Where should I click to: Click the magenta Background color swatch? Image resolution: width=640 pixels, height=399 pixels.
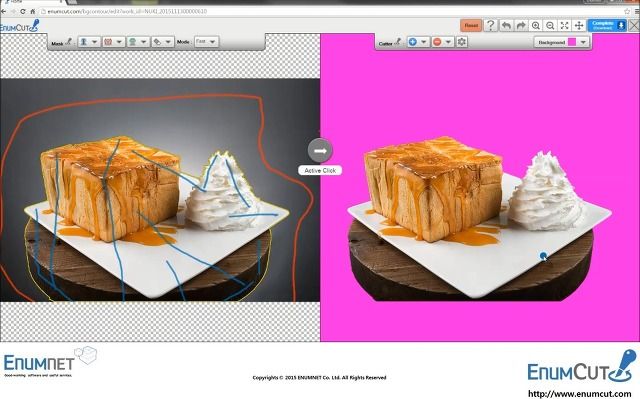click(572, 42)
